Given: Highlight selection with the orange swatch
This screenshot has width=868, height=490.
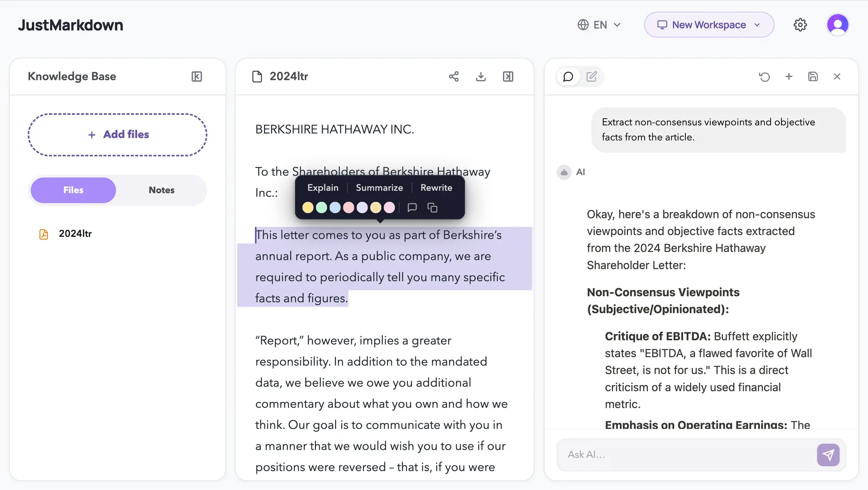Looking at the screenshot, I should pos(376,208).
